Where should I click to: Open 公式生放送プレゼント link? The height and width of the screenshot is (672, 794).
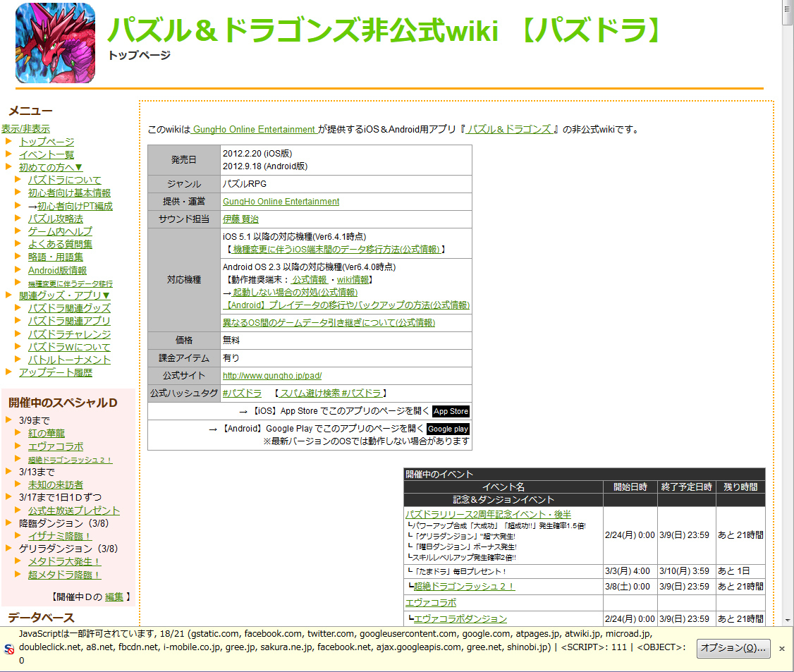(74, 511)
